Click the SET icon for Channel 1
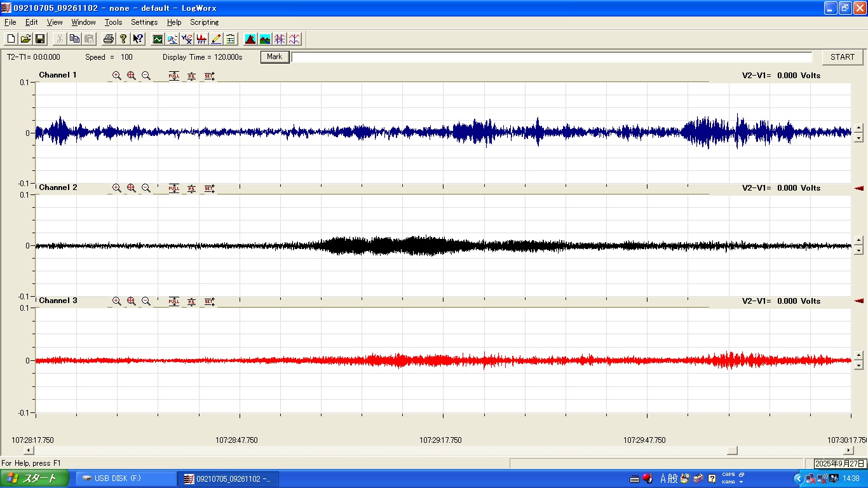The width and height of the screenshot is (868, 488). click(209, 76)
